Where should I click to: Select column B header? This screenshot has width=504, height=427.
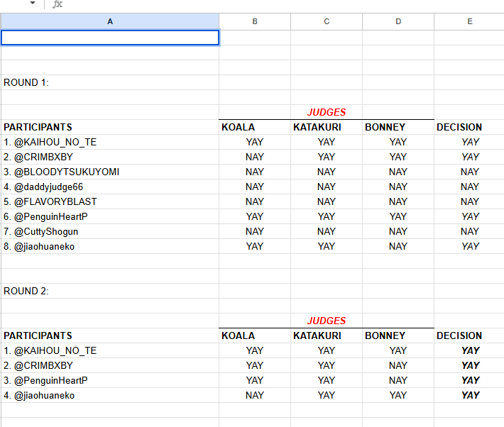[255, 21]
